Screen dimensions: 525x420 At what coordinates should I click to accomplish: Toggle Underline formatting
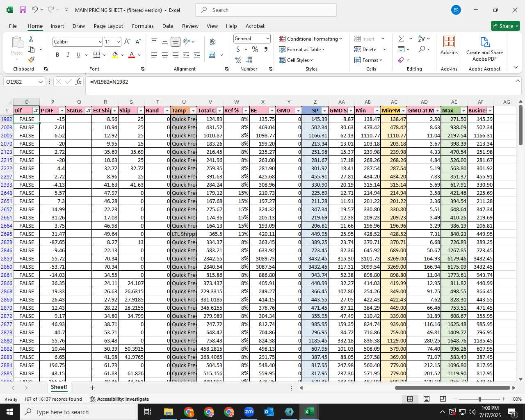click(x=78, y=55)
